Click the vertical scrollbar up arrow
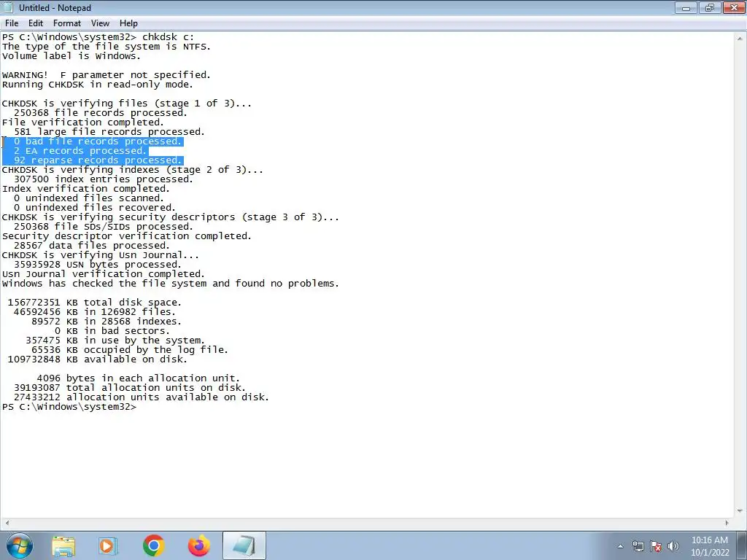The image size is (747, 560). [x=740, y=38]
